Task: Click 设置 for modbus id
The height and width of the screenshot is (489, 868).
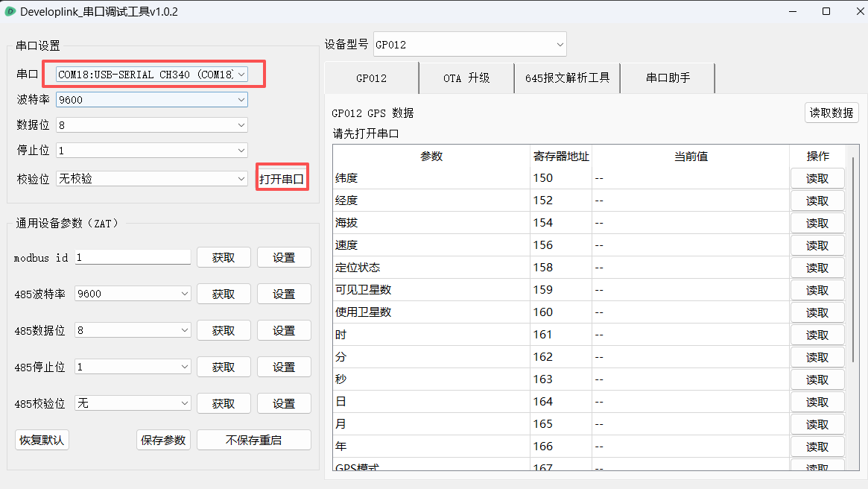Action: pyautogui.click(x=284, y=257)
